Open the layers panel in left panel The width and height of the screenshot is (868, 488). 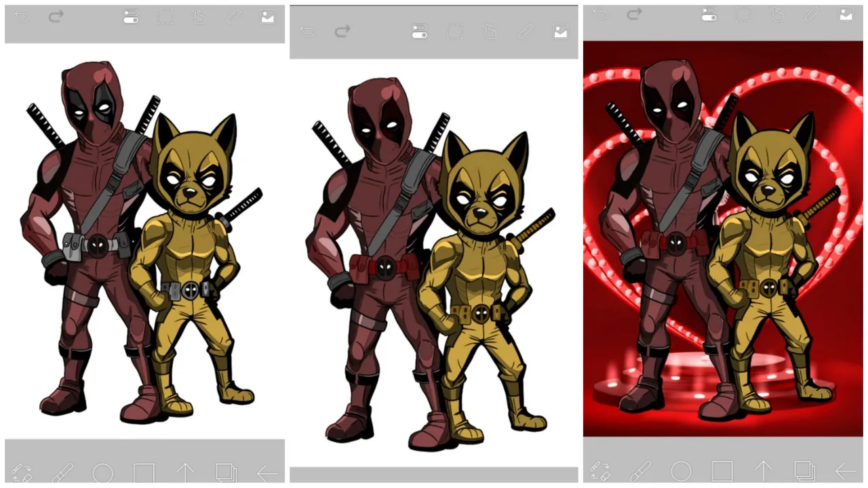coord(226,472)
